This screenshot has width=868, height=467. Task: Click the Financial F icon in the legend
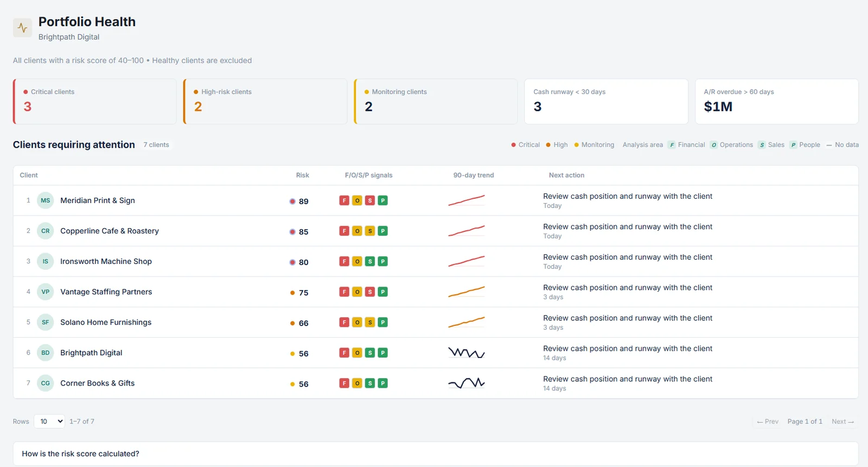(672, 145)
